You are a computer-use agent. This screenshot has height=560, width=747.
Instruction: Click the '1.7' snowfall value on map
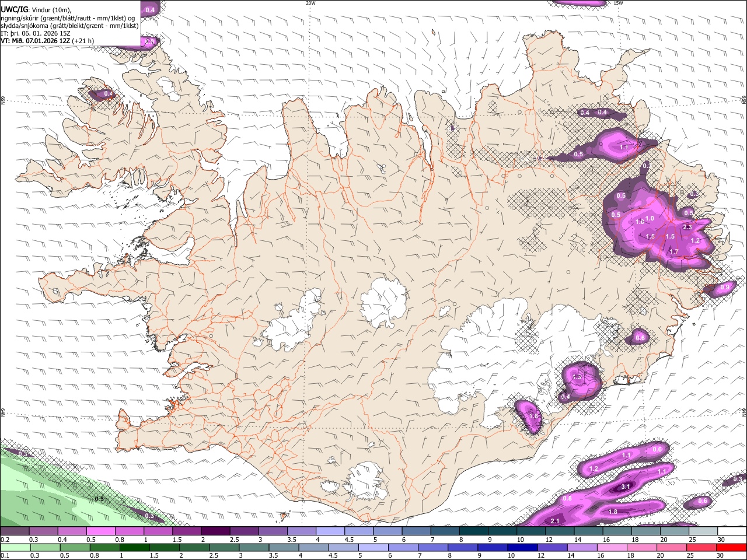(674, 251)
